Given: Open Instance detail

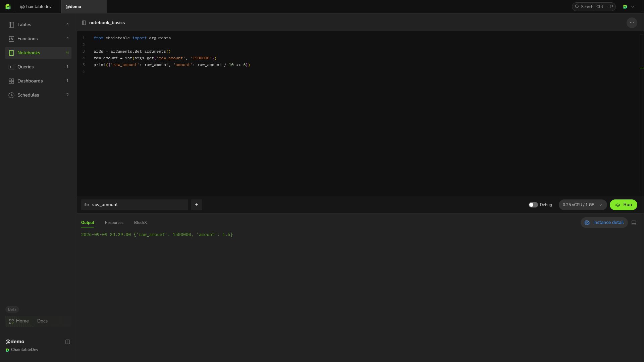Looking at the screenshot, I should pos(604,223).
